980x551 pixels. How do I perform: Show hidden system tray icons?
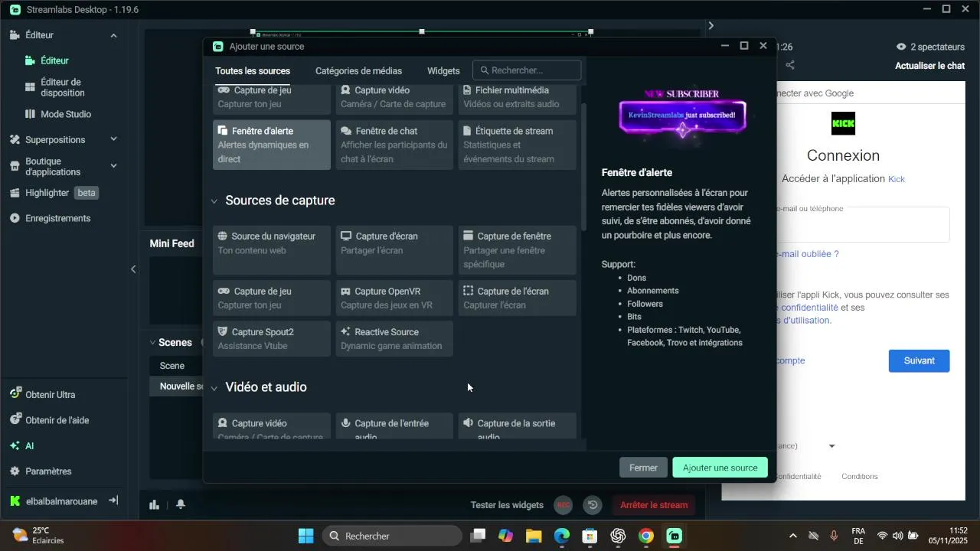792,536
